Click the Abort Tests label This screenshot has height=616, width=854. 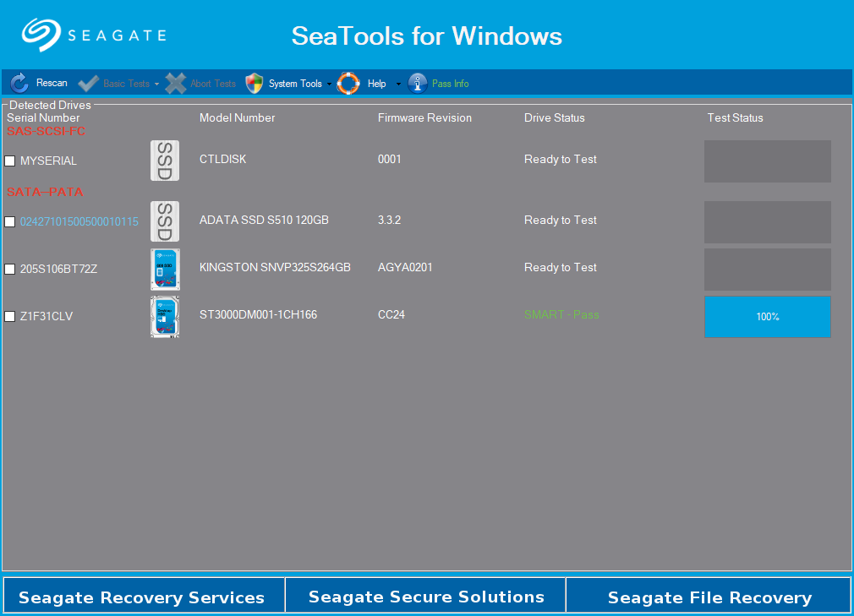click(x=213, y=84)
